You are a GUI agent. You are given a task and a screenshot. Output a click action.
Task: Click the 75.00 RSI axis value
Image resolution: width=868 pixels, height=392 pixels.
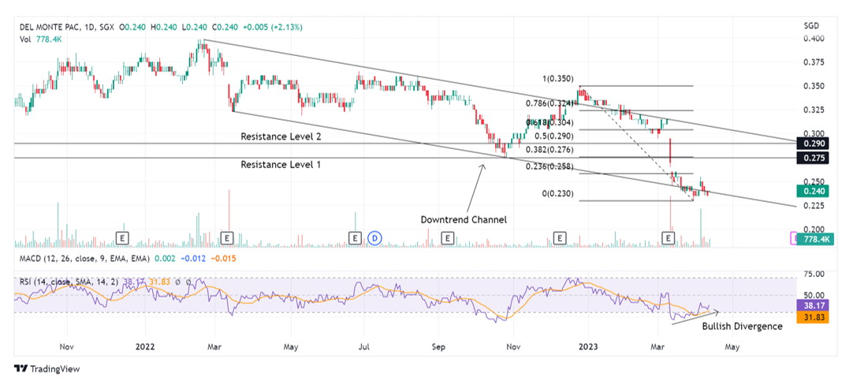(813, 274)
